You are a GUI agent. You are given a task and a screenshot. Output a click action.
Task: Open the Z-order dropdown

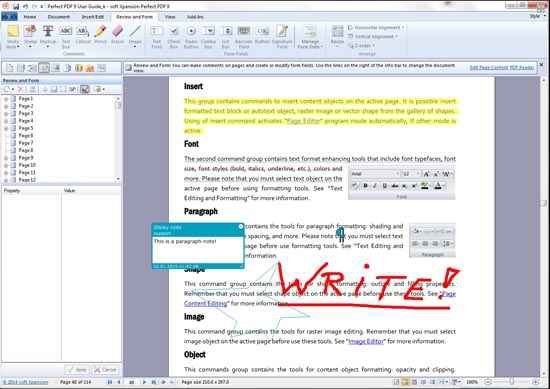(361, 45)
